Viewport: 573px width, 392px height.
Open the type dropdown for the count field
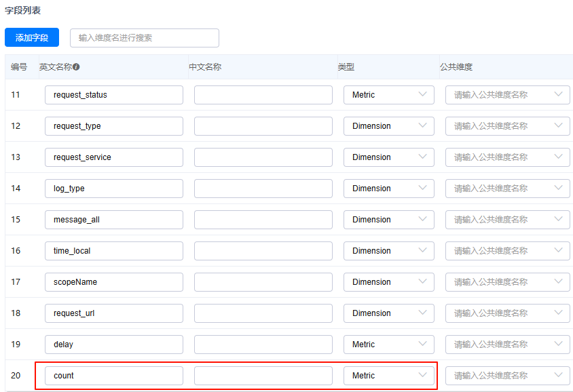(x=388, y=376)
